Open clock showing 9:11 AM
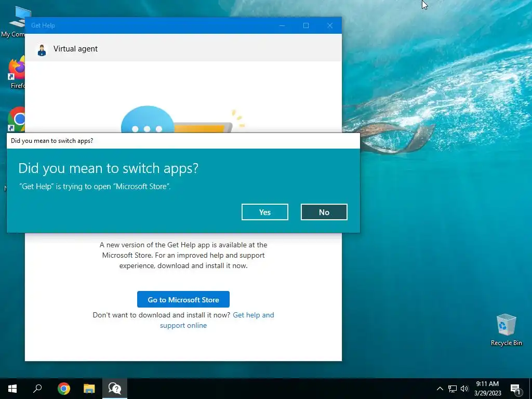532x399 pixels. click(x=487, y=389)
